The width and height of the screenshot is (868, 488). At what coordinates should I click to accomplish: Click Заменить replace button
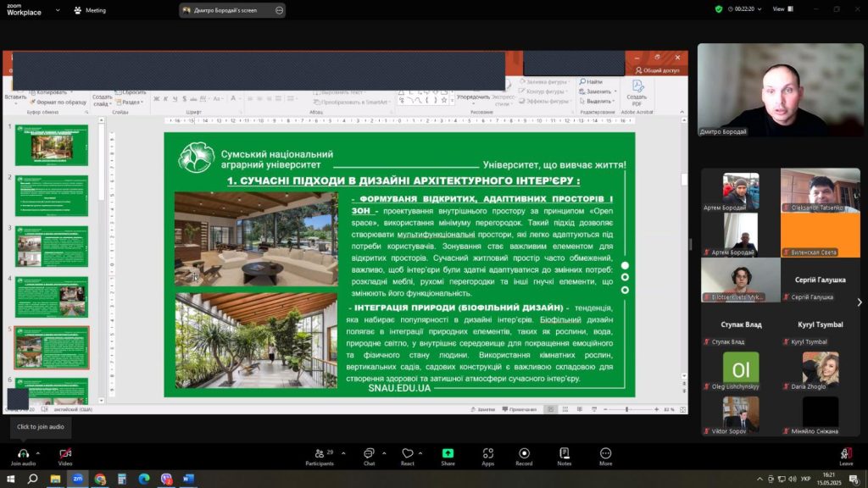pos(598,91)
